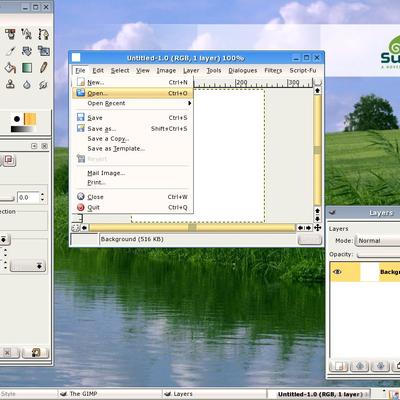The image size is (400, 400).
Task: Click the horizontal scrollbar thumb of image window
Action: pyautogui.click(x=192, y=228)
